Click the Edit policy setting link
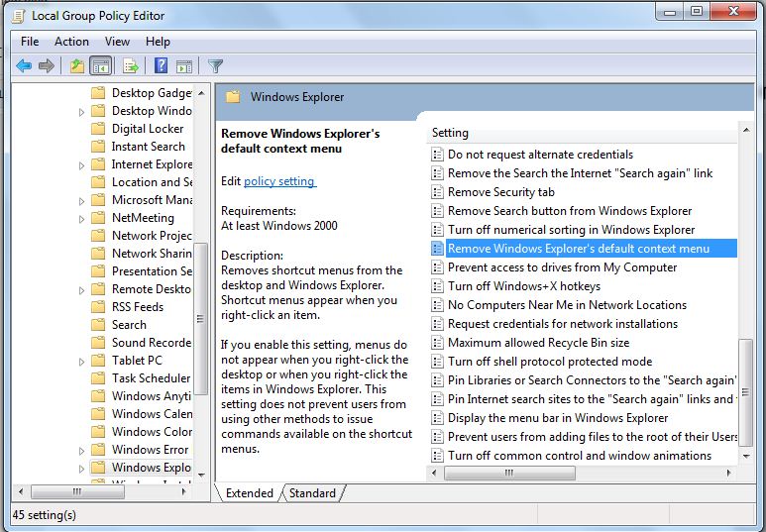766x532 pixels. click(x=279, y=181)
